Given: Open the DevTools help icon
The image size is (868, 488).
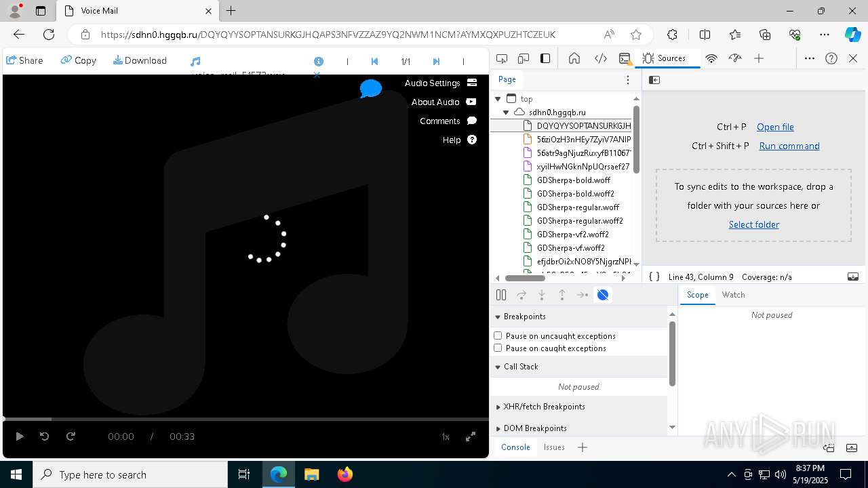Looking at the screenshot, I should point(831,58).
